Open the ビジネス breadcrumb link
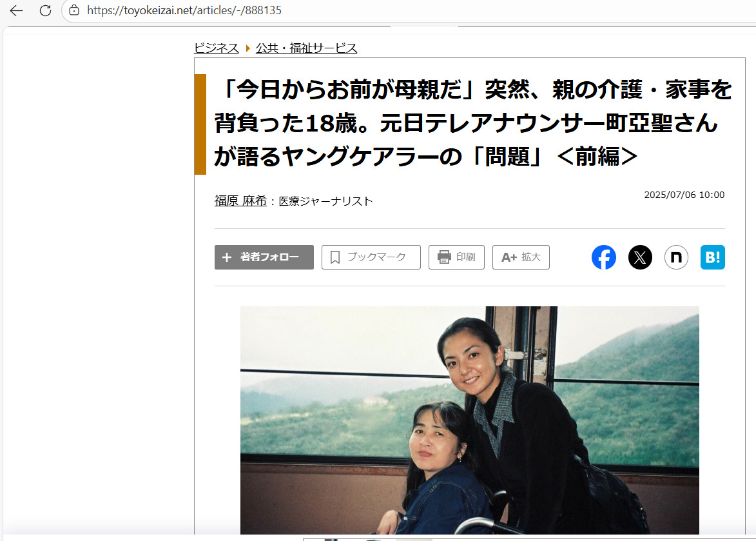756x541 pixels. (216, 48)
